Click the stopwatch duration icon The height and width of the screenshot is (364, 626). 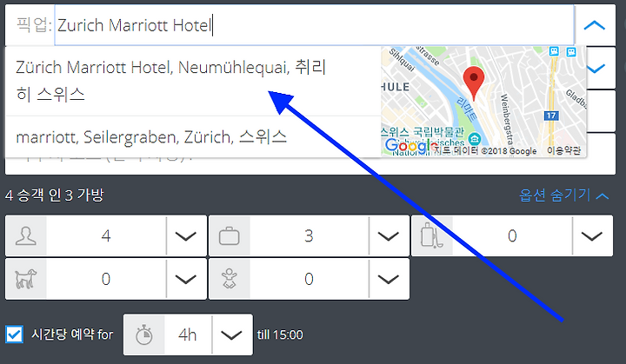point(144,334)
